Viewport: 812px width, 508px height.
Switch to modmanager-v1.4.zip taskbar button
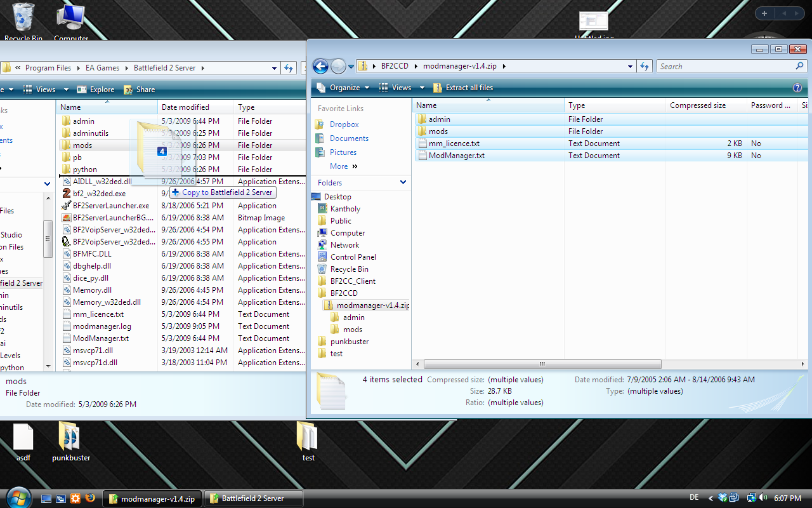(x=153, y=498)
